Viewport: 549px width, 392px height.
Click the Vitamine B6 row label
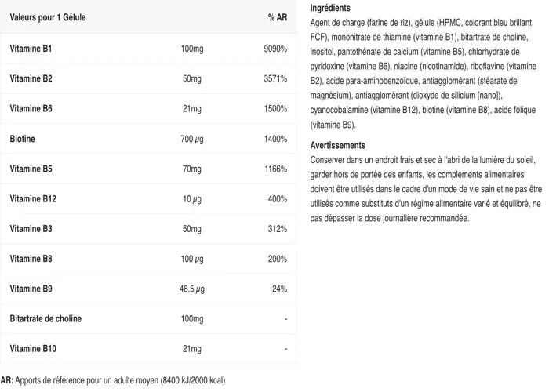[x=31, y=109]
